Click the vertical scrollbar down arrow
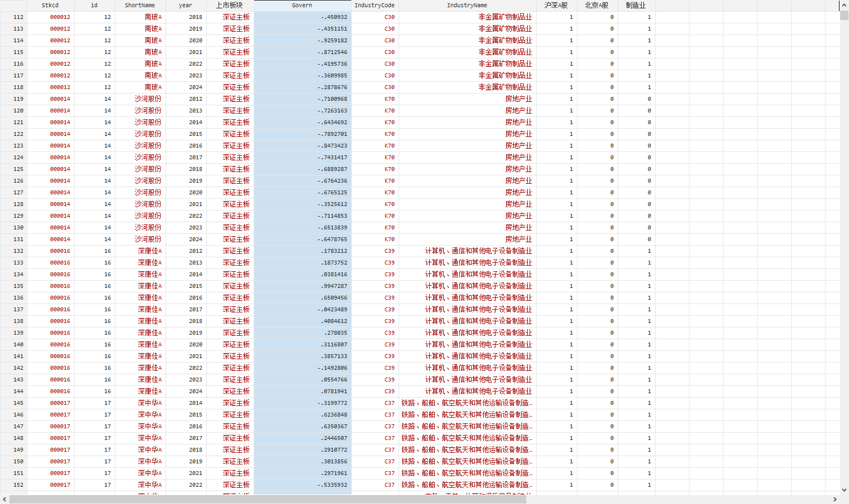Screen dimensions: 849x504 pyautogui.click(x=844, y=490)
